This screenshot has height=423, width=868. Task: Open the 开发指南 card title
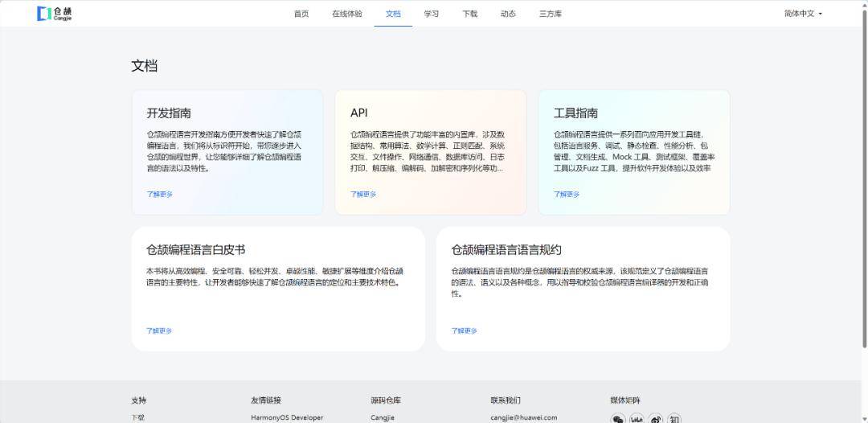coord(169,113)
